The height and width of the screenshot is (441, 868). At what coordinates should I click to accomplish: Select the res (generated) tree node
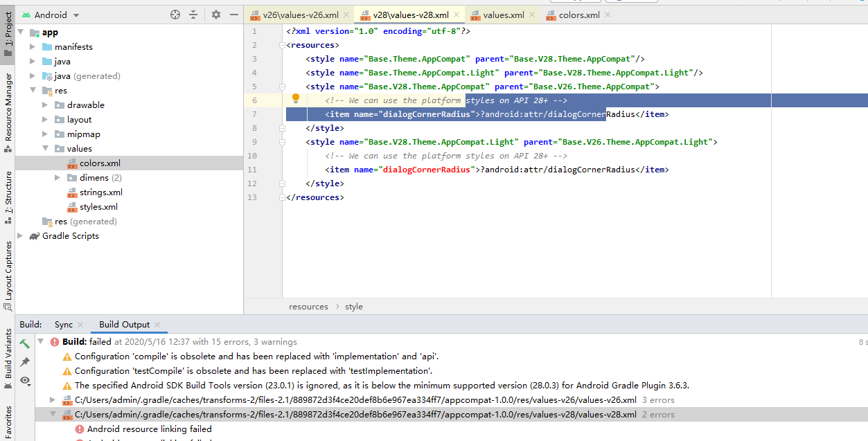tap(86, 222)
